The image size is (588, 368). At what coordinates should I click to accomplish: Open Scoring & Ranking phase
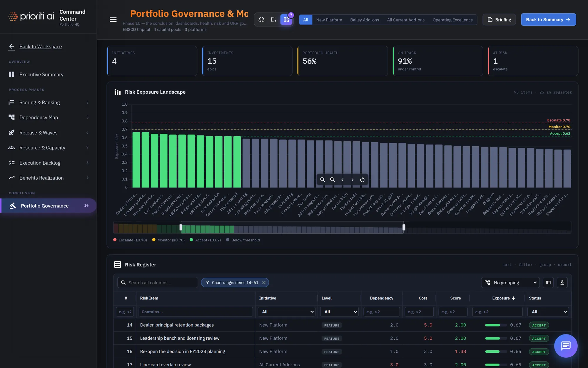coord(48,102)
